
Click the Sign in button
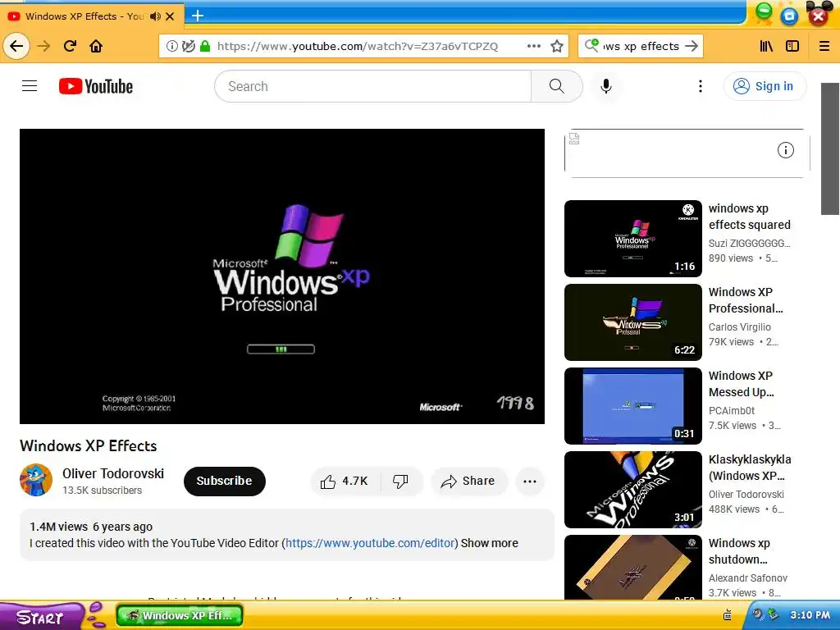click(x=765, y=86)
